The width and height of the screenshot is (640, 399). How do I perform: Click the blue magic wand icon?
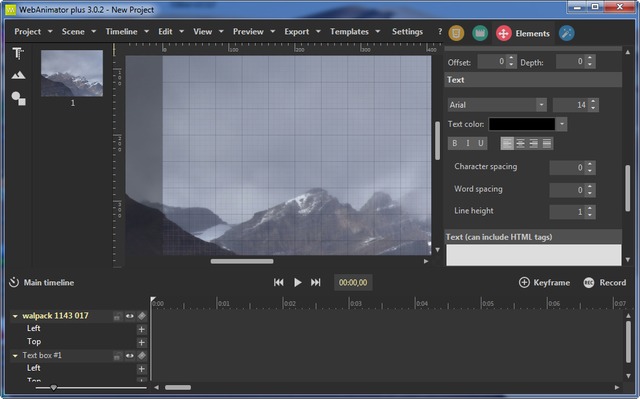coord(566,33)
